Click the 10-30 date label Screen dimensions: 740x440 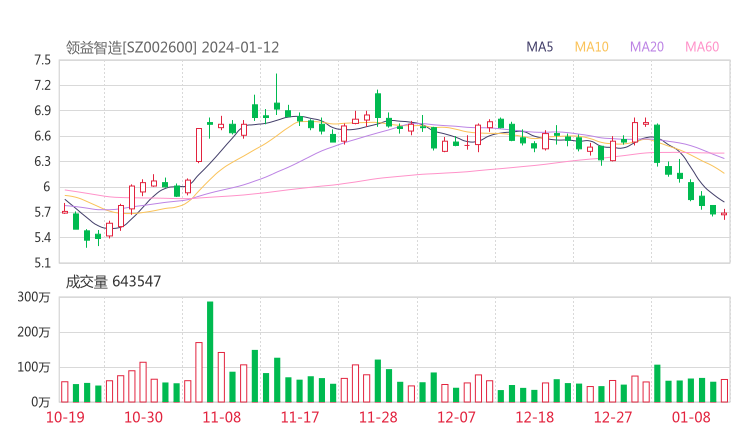click(x=143, y=417)
